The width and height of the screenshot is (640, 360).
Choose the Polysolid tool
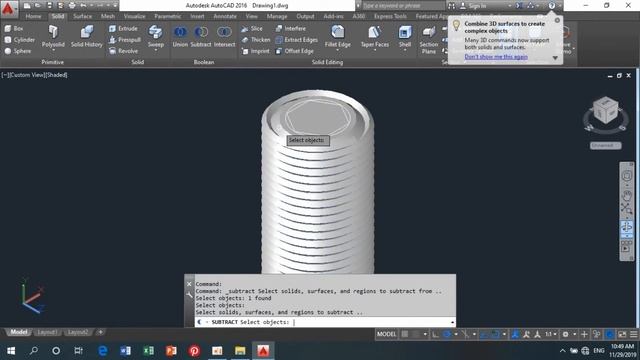point(53,36)
